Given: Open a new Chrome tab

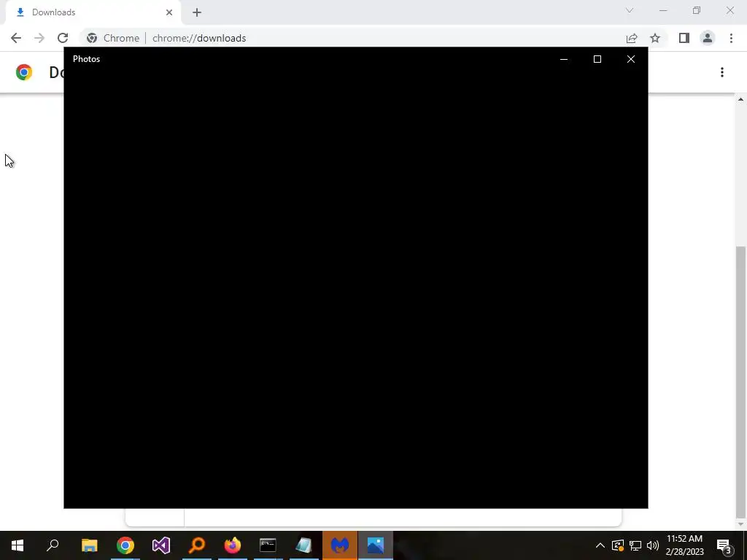Looking at the screenshot, I should pyautogui.click(x=197, y=12).
